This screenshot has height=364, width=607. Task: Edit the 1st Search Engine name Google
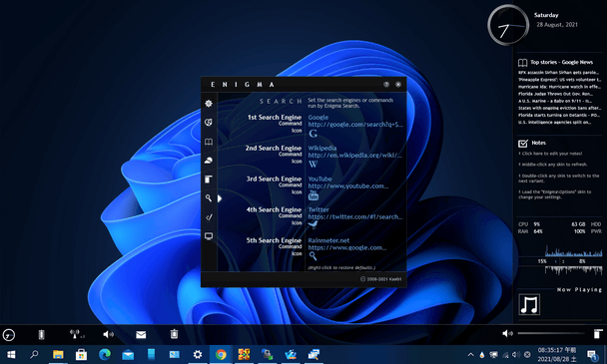click(318, 118)
